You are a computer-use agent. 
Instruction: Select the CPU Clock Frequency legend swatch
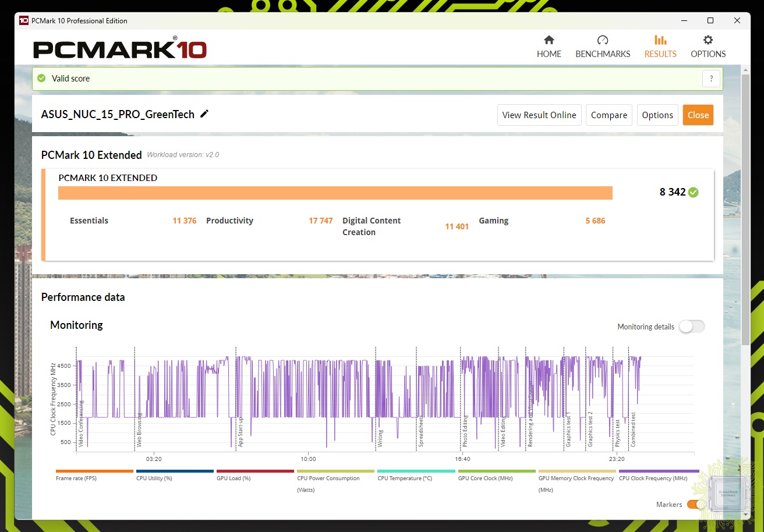pyautogui.click(x=659, y=471)
